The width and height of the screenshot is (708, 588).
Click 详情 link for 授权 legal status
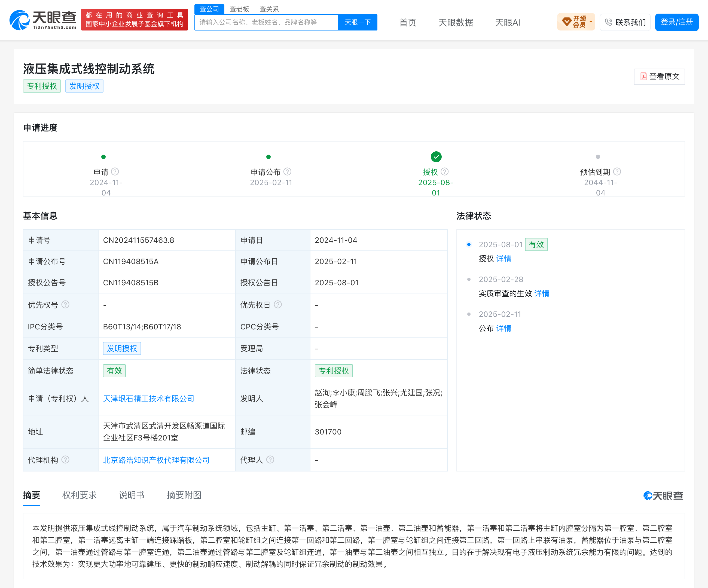(x=504, y=258)
